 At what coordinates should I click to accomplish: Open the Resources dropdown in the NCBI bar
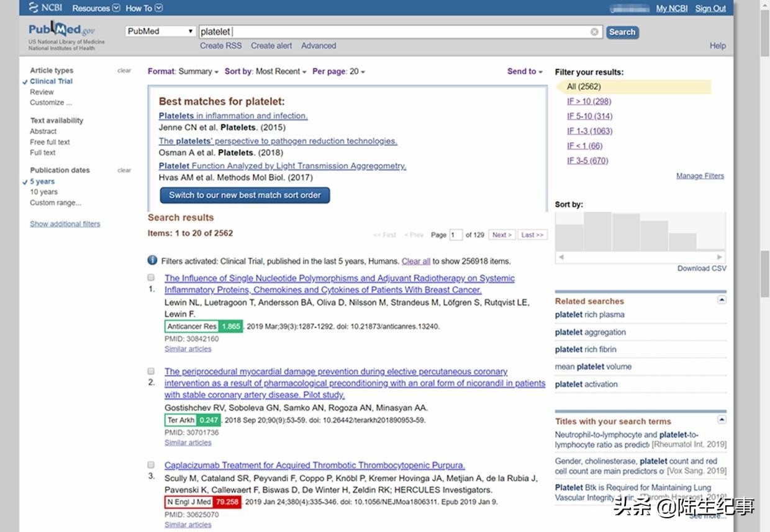[x=96, y=8]
